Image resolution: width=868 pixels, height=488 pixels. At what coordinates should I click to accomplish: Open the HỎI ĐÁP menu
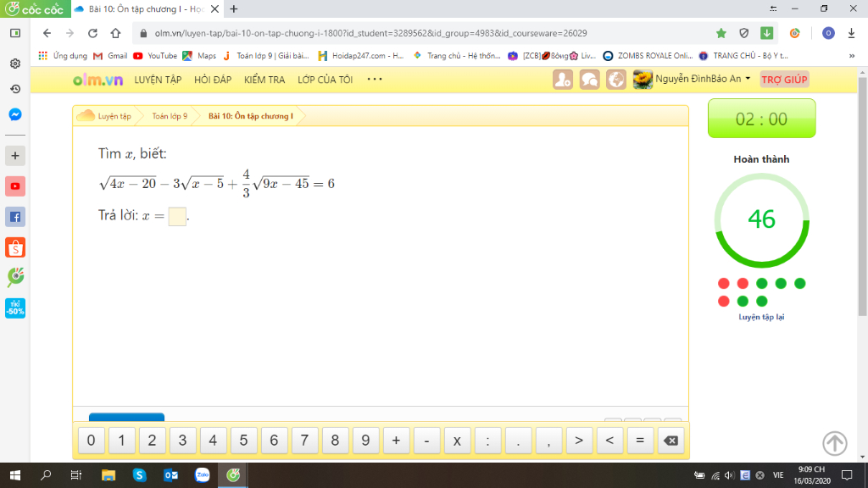[x=213, y=80]
